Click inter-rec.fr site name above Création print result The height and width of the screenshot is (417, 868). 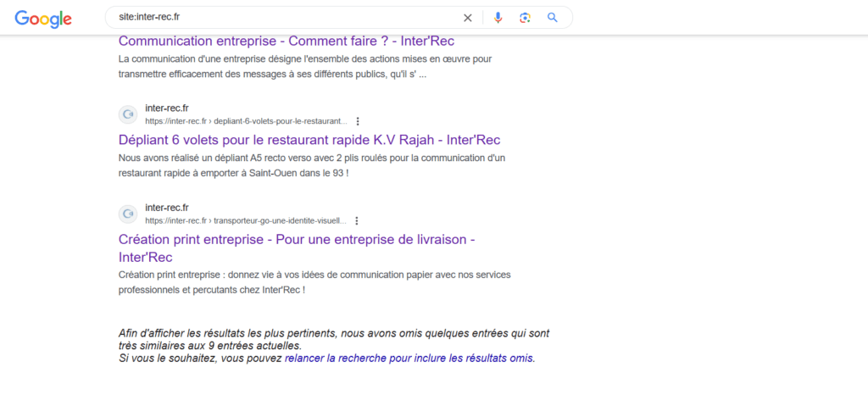point(167,208)
